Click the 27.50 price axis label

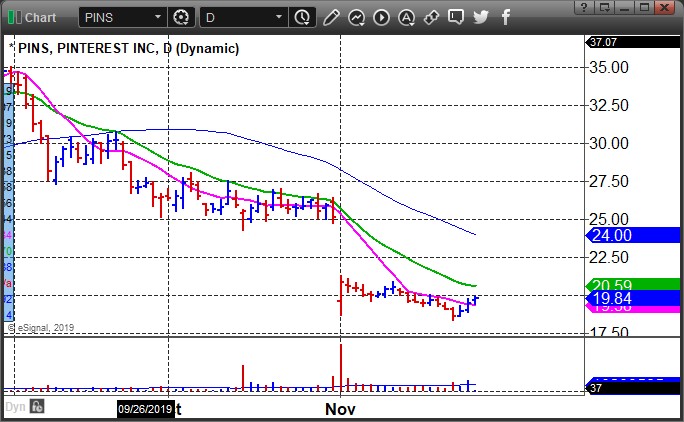click(609, 181)
